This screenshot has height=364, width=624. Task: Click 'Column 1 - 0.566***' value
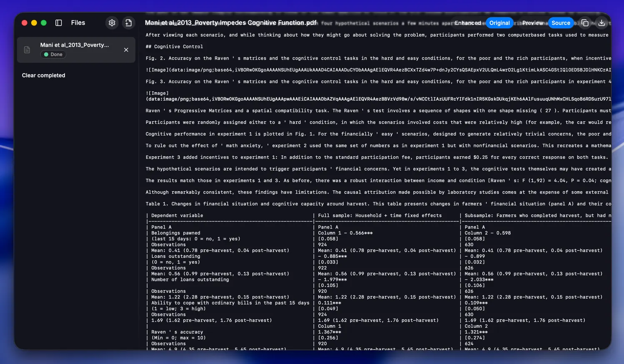[x=345, y=233]
